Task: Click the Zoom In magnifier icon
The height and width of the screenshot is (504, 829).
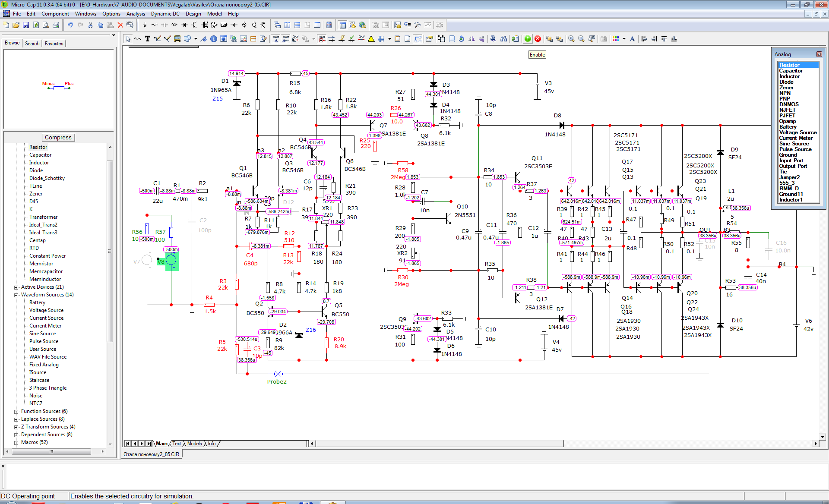Action: pyautogui.click(x=571, y=39)
